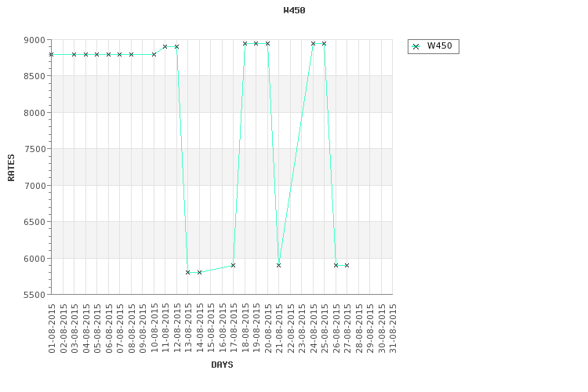Select the low point on 21-08-2015

pyautogui.click(x=279, y=265)
